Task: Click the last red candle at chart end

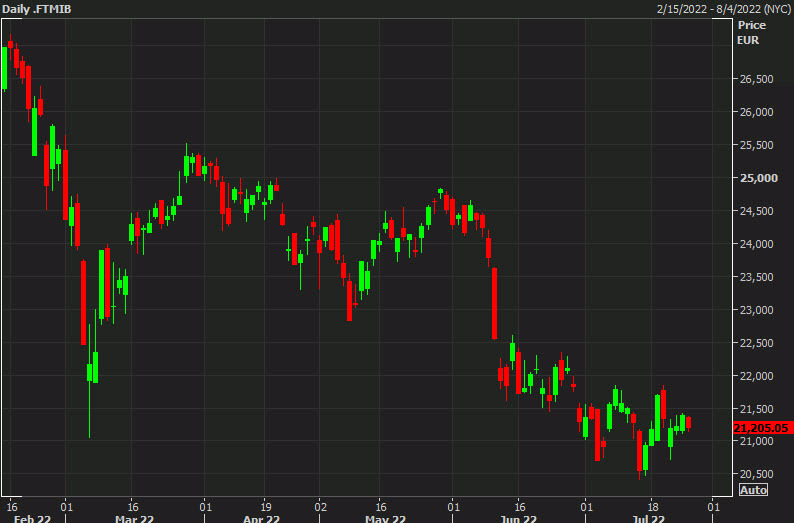Action: click(x=688, y=423)
